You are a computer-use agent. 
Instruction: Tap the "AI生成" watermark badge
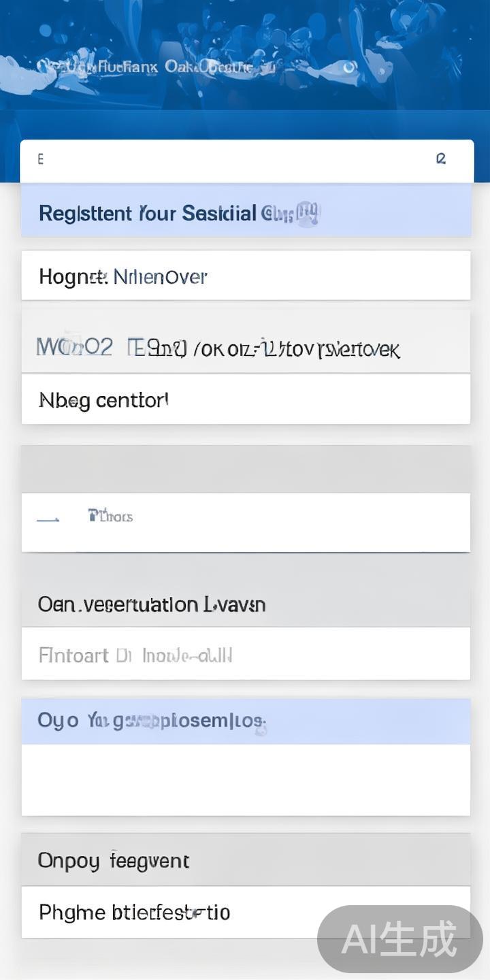click(x=399, y=939)
